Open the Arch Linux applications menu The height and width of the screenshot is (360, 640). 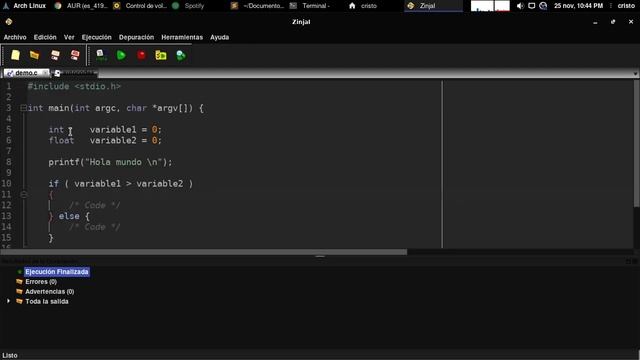coord(24,6)
